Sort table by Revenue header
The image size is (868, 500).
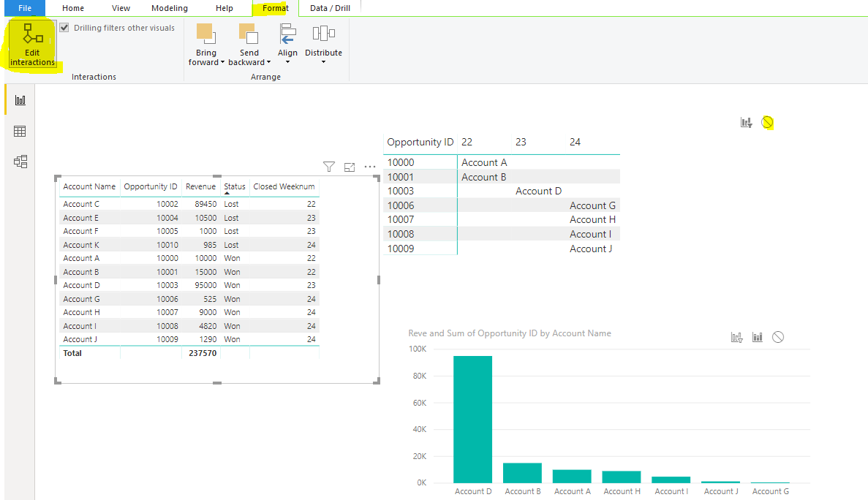(x=200, y=187)
